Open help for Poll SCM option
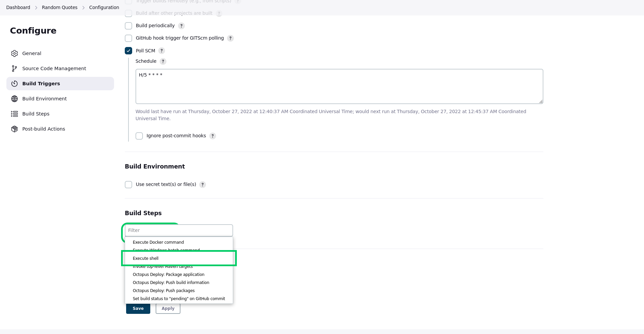This screenshot has height=334, width=644. (x=162, y=51)
